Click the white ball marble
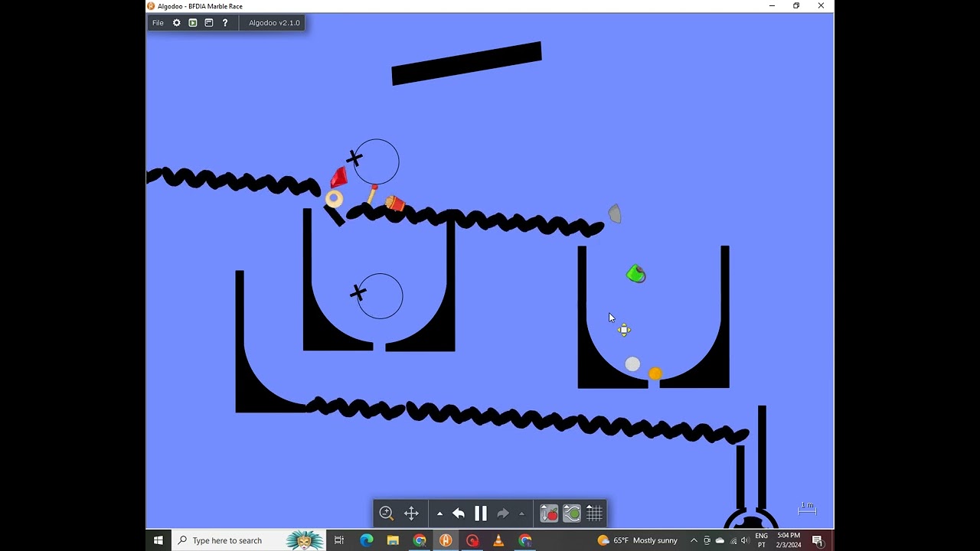980x551 pixels. [x=632, y=364]
